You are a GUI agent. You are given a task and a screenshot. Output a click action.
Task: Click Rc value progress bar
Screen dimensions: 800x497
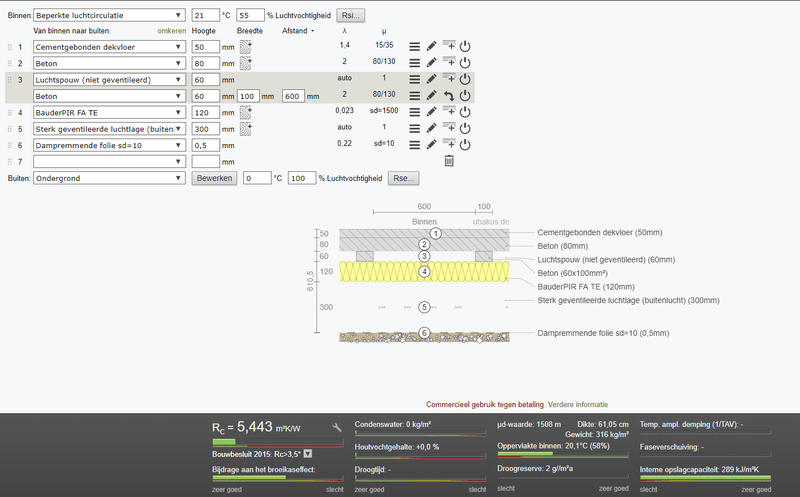278,442
